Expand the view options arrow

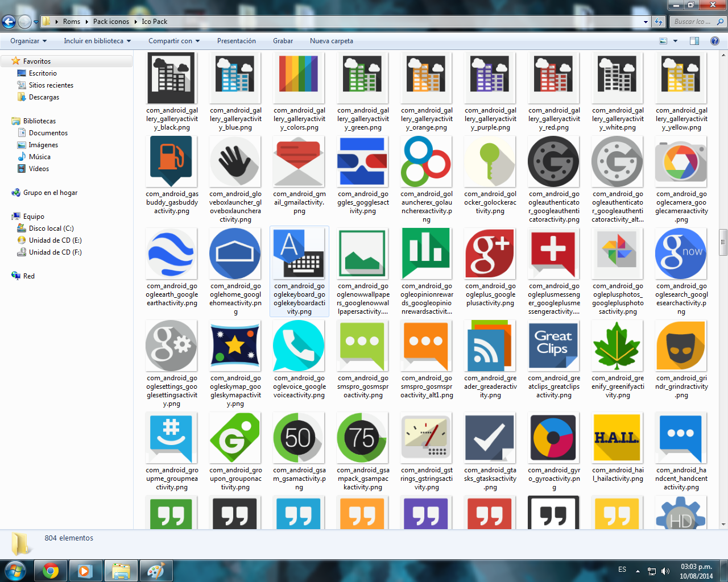coord(675,41)
